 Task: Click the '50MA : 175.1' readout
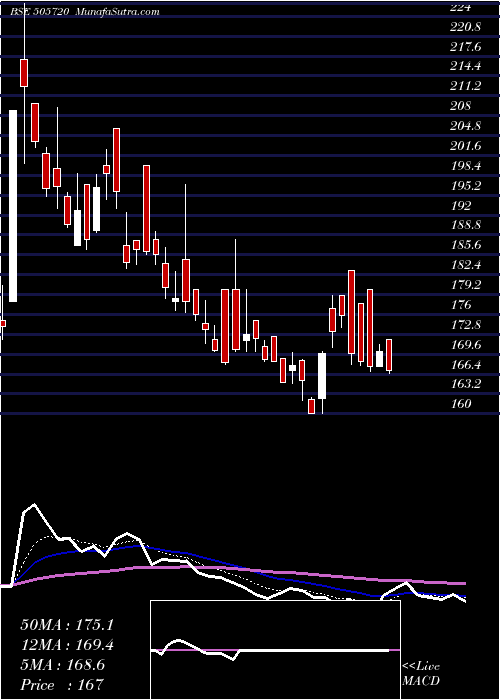67,625
